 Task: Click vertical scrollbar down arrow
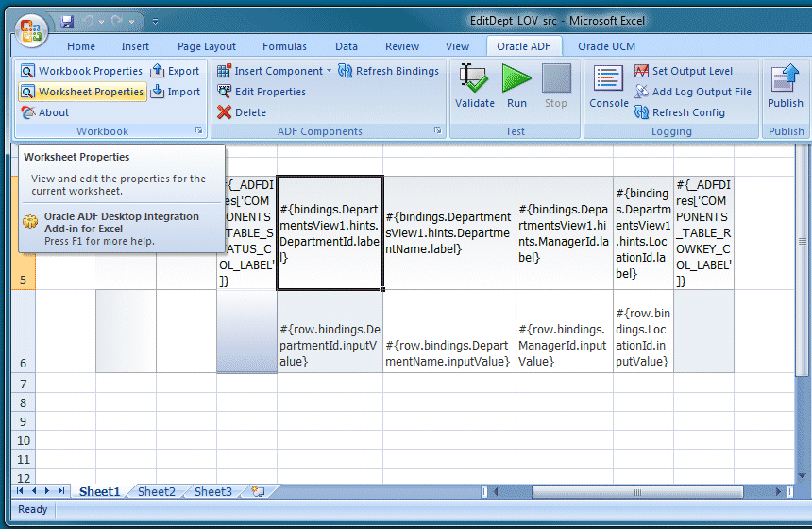click(801, 476)
